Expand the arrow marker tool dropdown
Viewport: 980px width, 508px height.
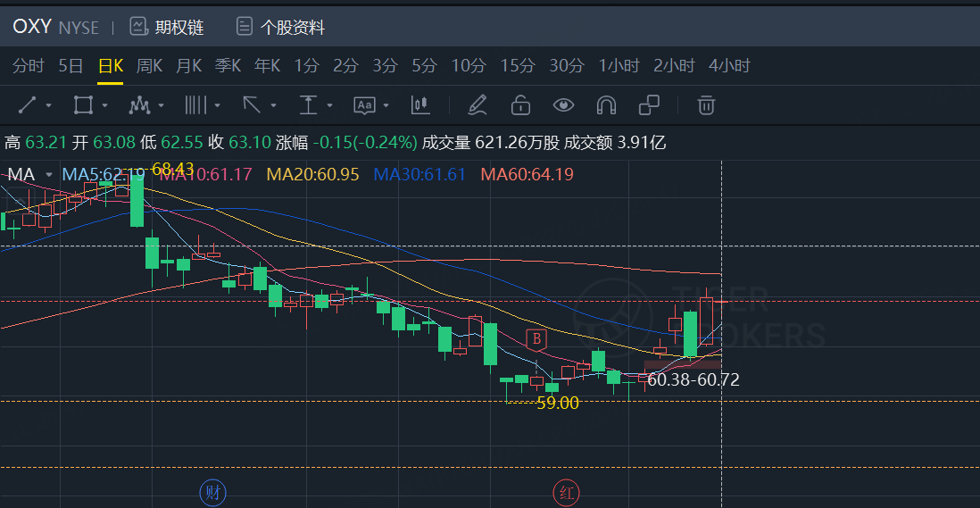274,105
